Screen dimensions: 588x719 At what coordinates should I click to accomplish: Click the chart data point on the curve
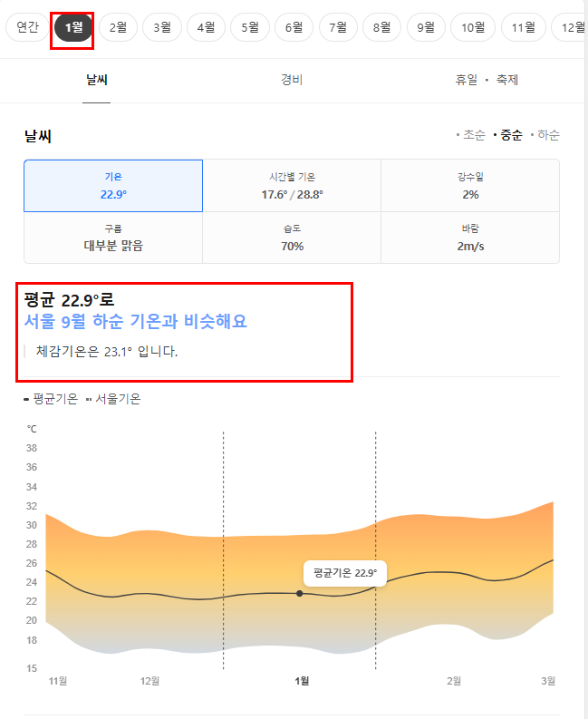[299, 593]
